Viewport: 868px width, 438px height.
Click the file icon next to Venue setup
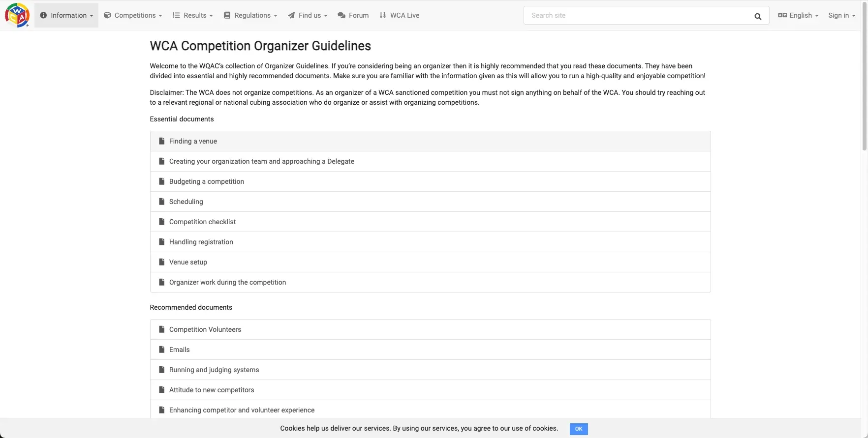click(x=161, y=262)
